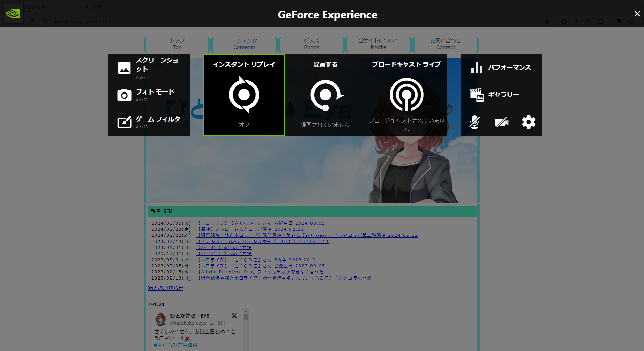
Task: Open the パフォーマンス panel
Action: coord(501,68)
